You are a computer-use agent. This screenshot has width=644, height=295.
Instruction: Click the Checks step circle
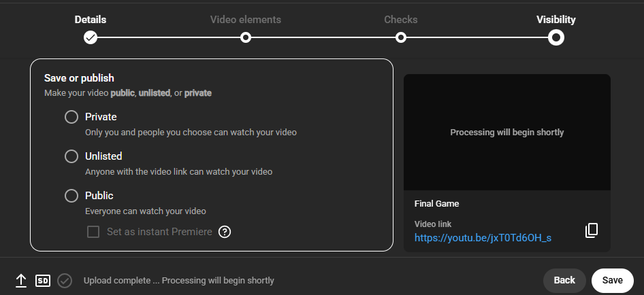coord(401,37)
